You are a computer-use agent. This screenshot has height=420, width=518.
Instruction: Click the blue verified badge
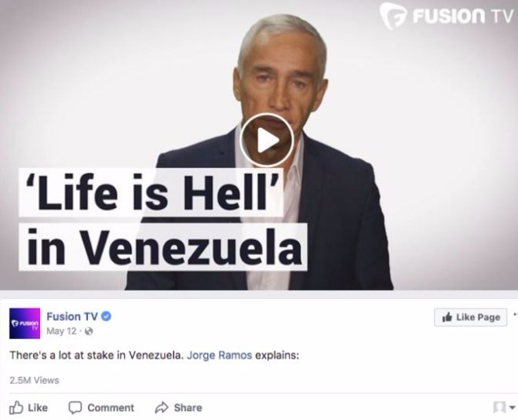(x=106, y=316)
